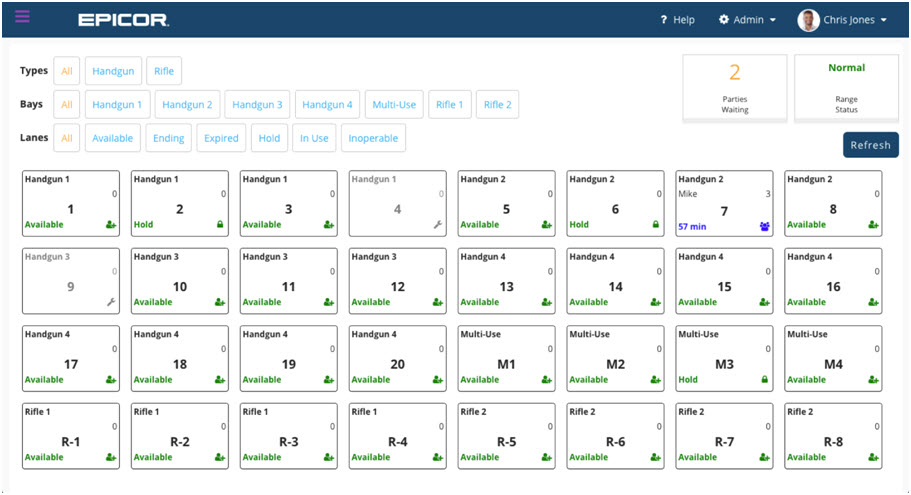Click the wrench icon on lane 9
The image size is (911, 495).
(111, 302)
